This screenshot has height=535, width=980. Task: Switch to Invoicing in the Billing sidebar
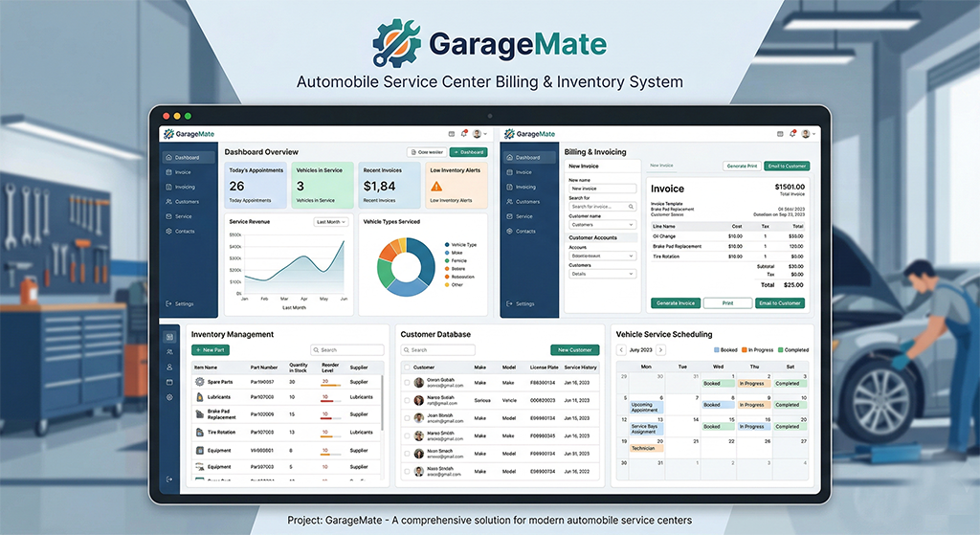click(x=525, y=187)
